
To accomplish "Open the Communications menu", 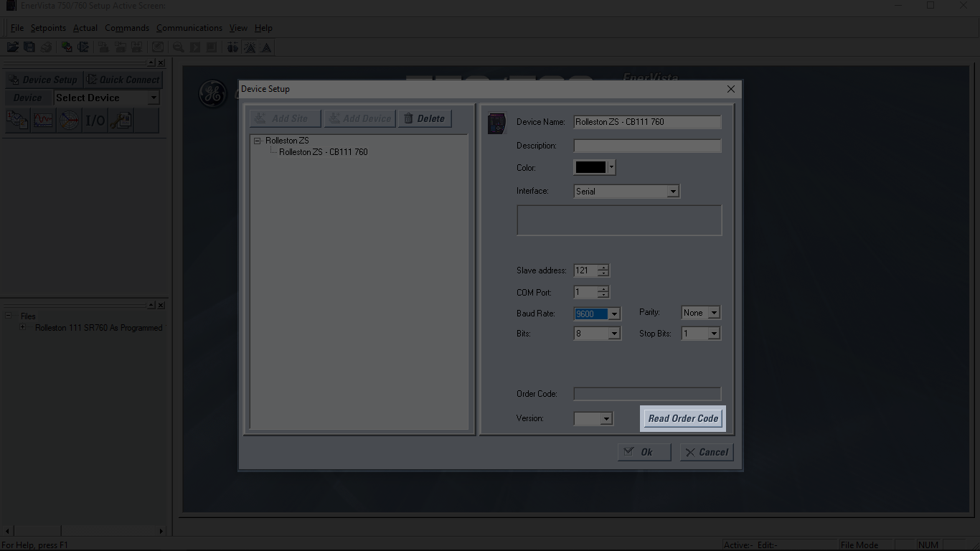I will point(189,28).
